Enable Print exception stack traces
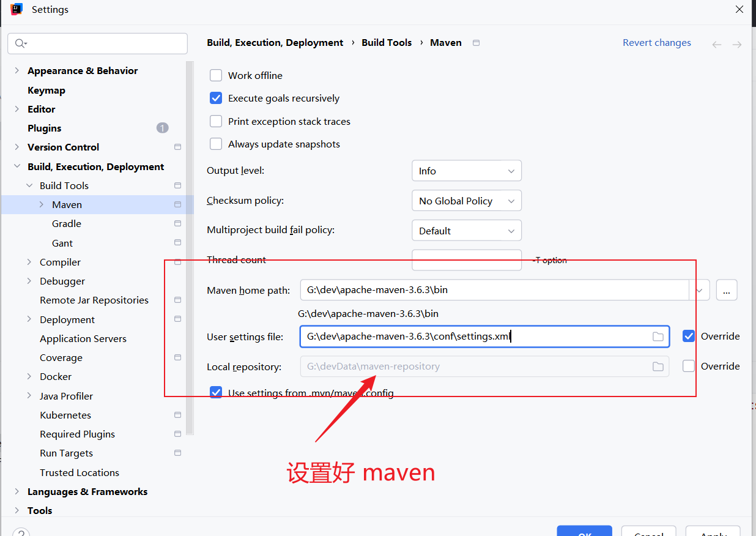This screenshot has height=536, width=756. (x=216, y=121)
